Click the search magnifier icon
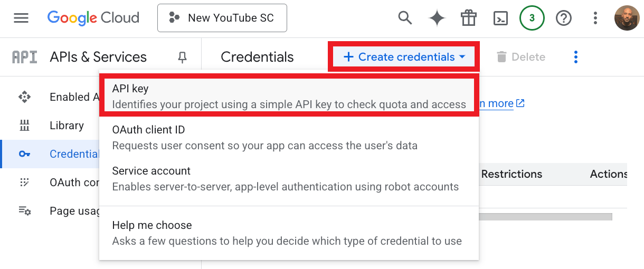Screen dimensions: 644x269 click(x=405, y=18)
